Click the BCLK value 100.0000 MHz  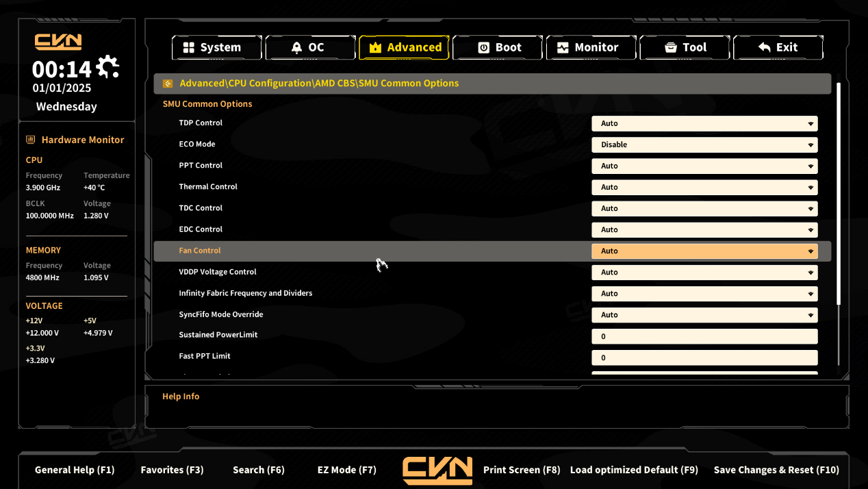pos(49,216)
